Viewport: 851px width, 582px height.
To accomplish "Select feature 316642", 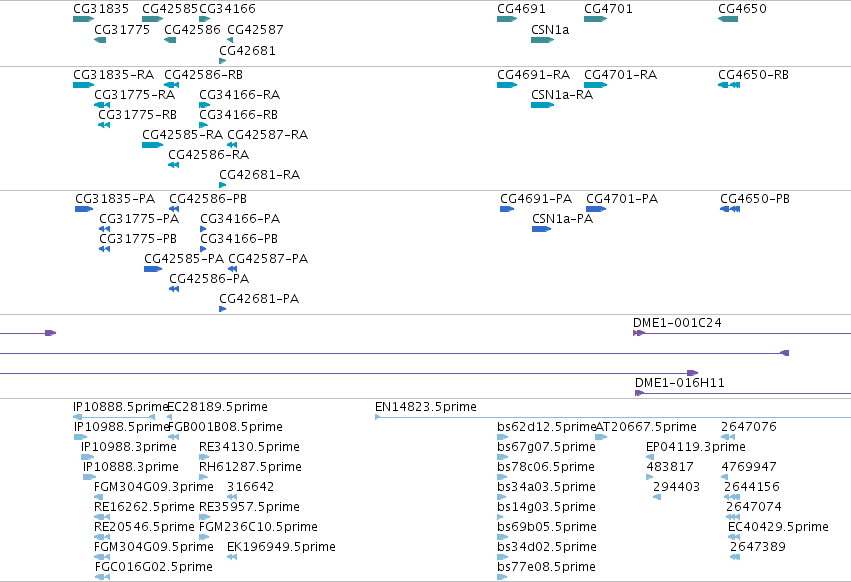I will pyautogui.click(x=250, y=487).
